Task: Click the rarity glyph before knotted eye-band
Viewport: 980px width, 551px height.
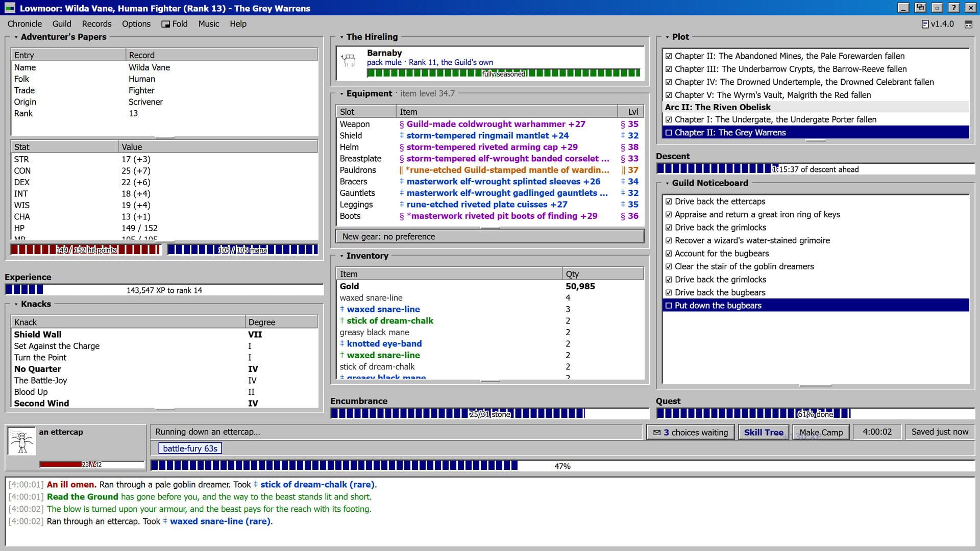Action: tap(342, 344)
